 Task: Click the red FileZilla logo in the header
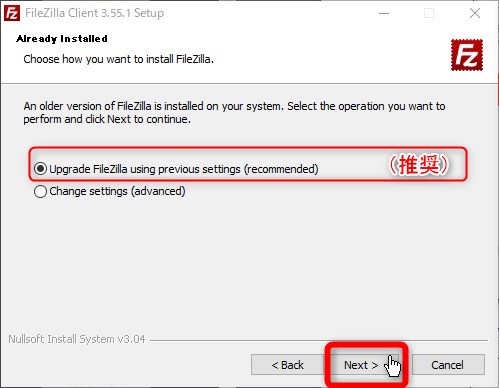tap(467, 55)
